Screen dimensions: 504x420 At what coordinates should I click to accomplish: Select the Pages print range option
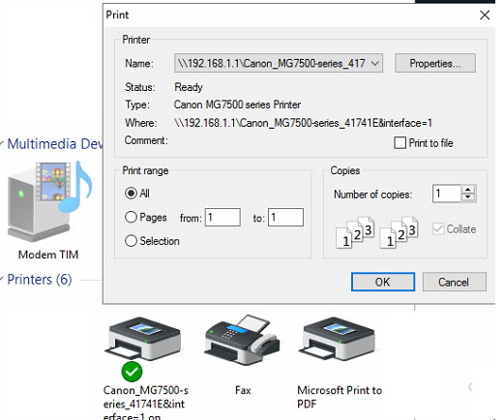pos(131,217)
